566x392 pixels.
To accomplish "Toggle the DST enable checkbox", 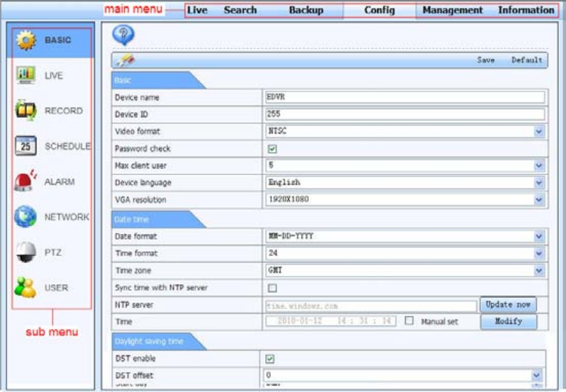I will (270, 359).
